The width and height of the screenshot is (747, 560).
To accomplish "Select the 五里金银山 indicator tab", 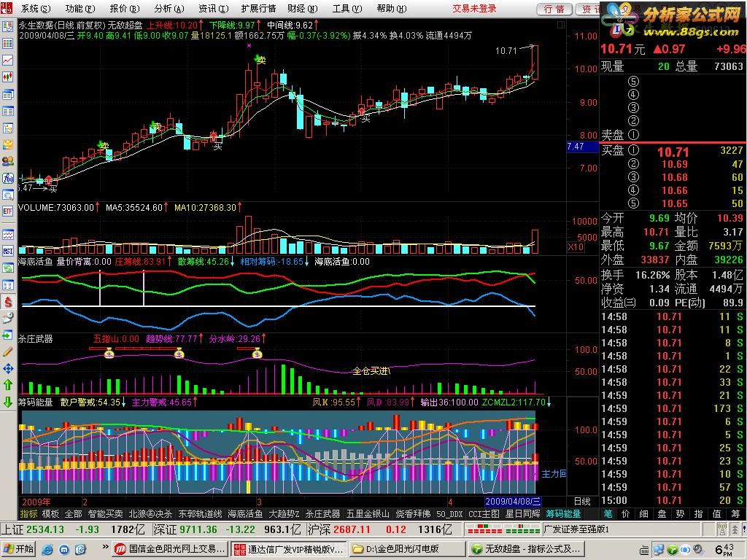I will [x=368, y=514].
